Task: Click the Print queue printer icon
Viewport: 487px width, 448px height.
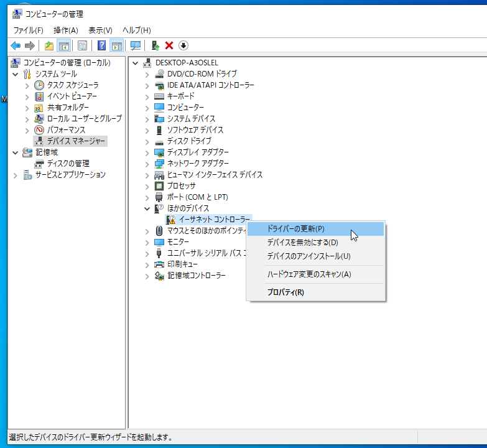Action: (159, 264)
